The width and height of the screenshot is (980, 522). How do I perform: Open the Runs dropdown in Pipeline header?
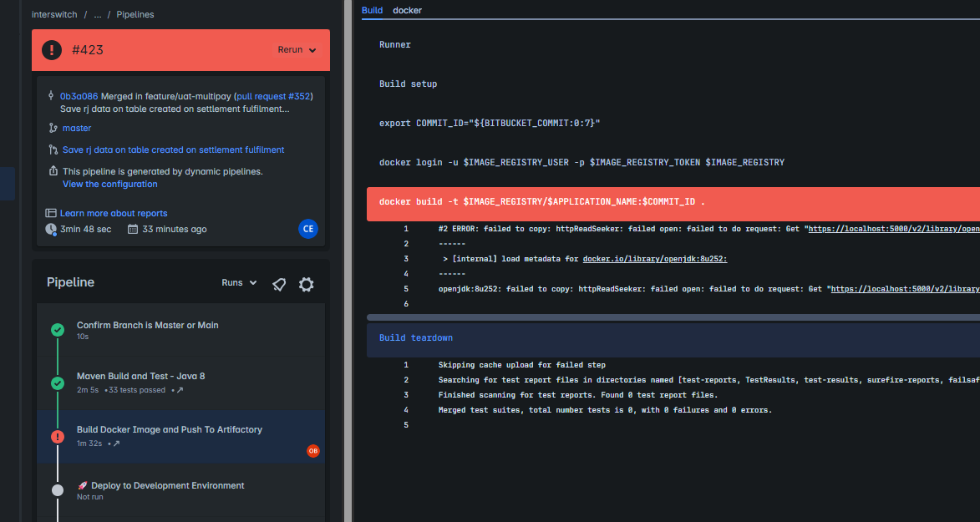click(239, 283)
